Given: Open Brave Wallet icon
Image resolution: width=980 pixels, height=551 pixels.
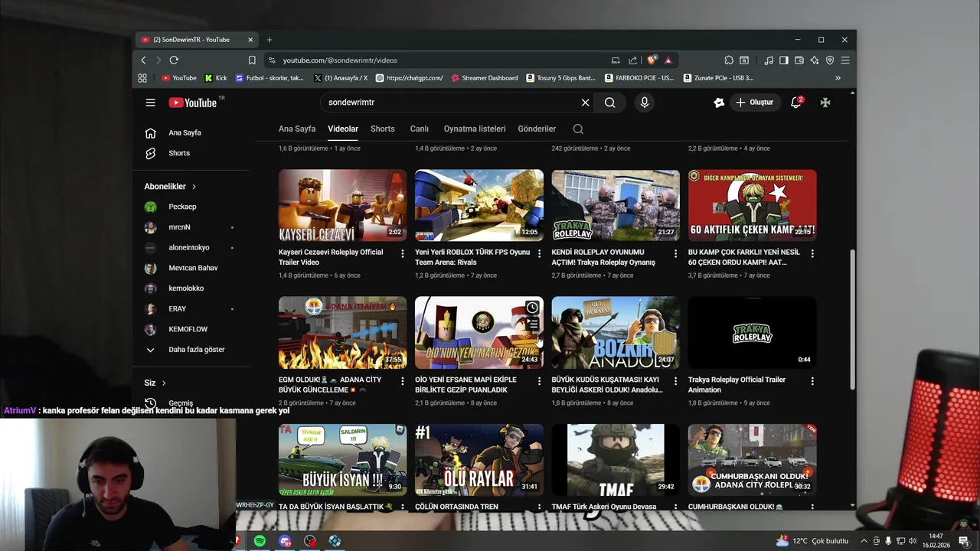Looking at the screenshot, I should 799,60.
